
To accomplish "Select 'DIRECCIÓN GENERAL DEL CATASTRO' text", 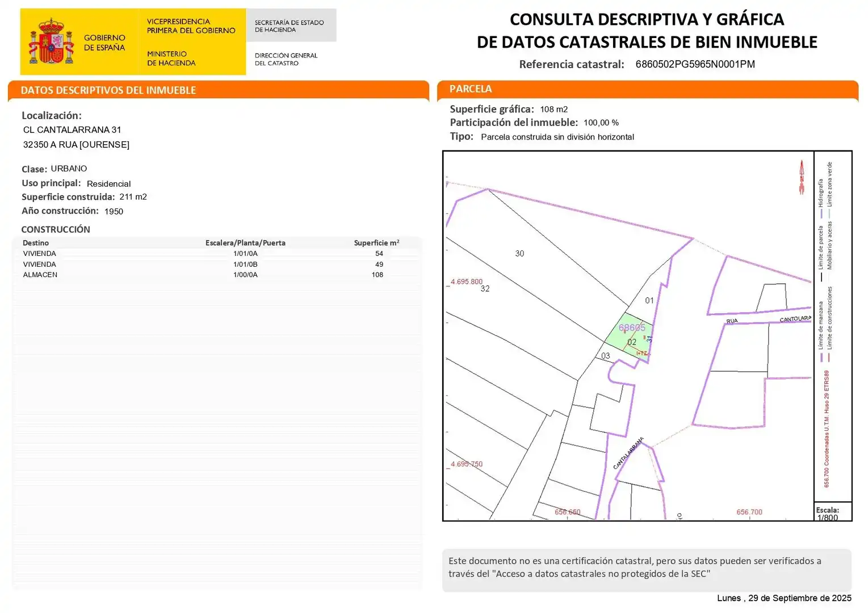I will [x=286, y=59].
